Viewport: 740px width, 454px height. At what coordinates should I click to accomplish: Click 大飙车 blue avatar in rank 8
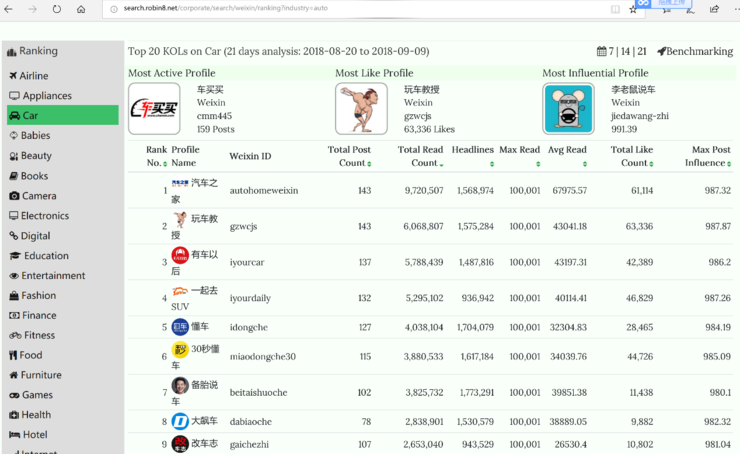[180, 421]
